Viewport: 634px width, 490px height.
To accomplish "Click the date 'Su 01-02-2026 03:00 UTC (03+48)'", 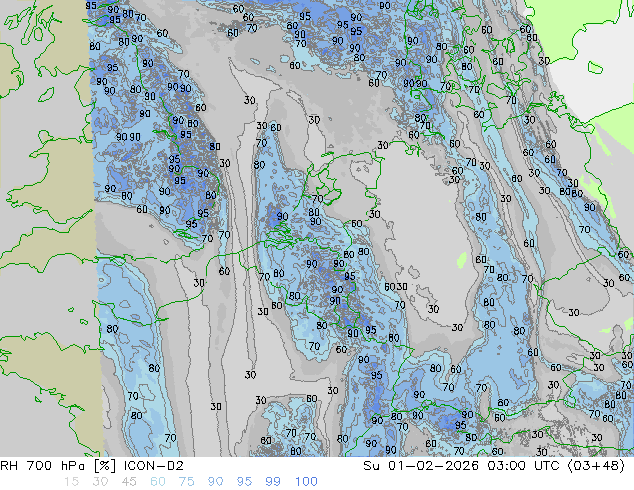I will 494,466.
